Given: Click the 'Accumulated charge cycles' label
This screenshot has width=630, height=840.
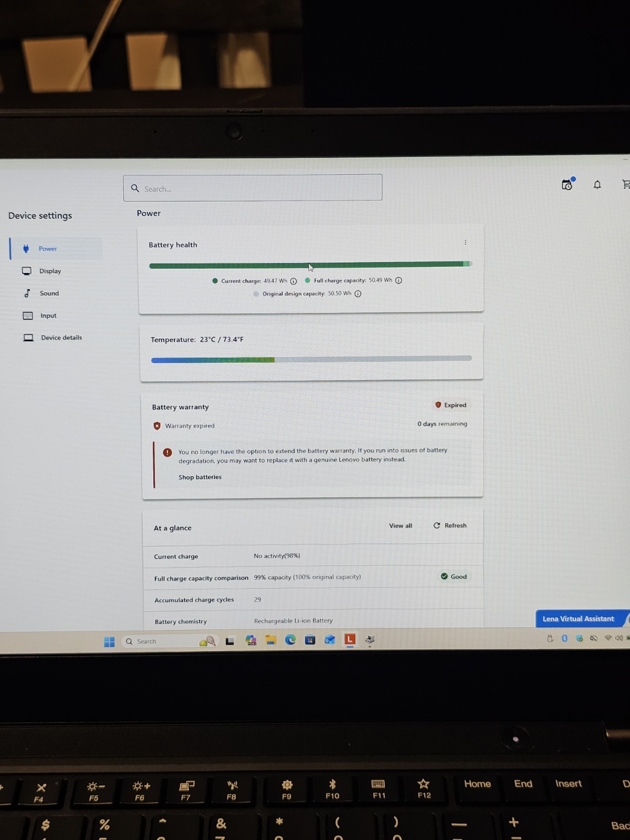Looking at the screenshot, I should pyautogui.click(x=194, y=600).
